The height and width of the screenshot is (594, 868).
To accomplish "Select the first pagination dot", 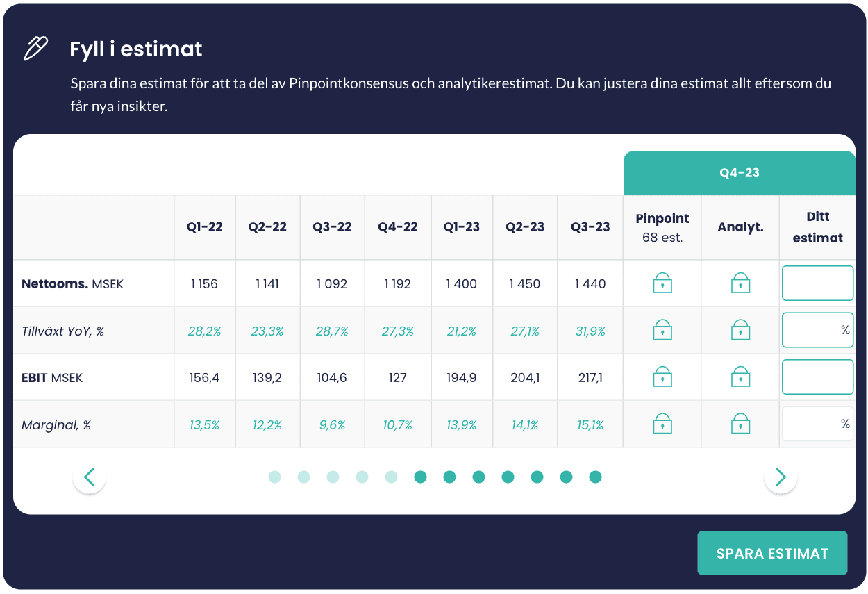I will [x=275, y=477].
